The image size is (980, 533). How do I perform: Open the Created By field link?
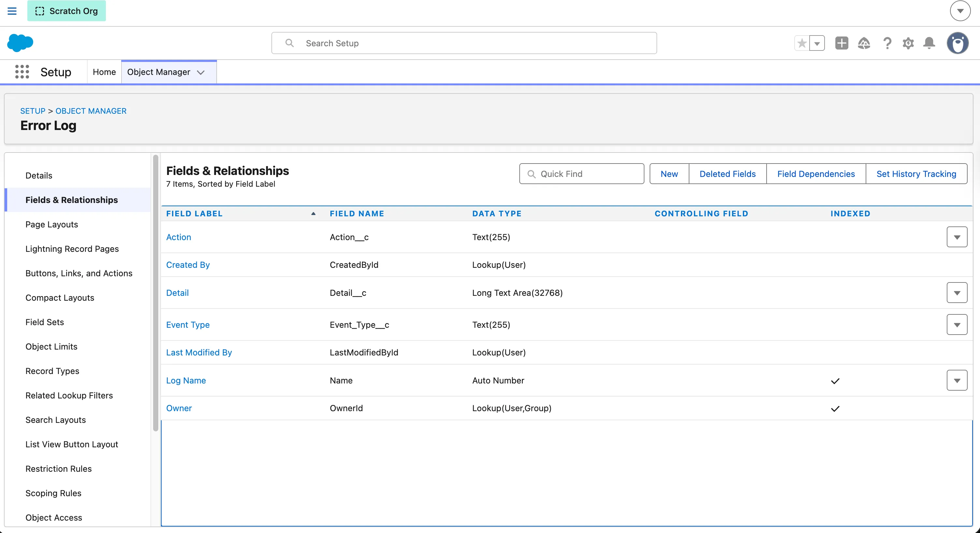pyautogui.click(x=188, y=265)
